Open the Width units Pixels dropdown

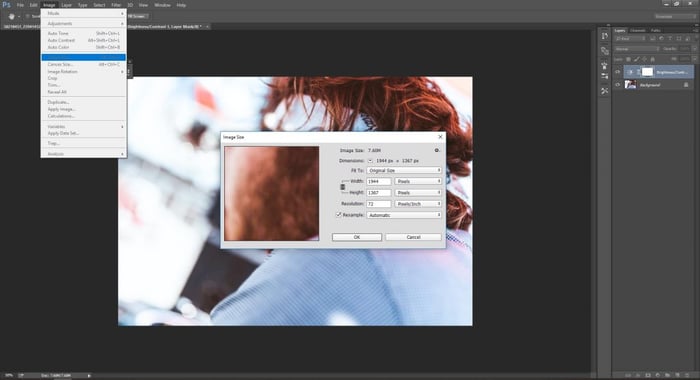(x=418, y=181)
